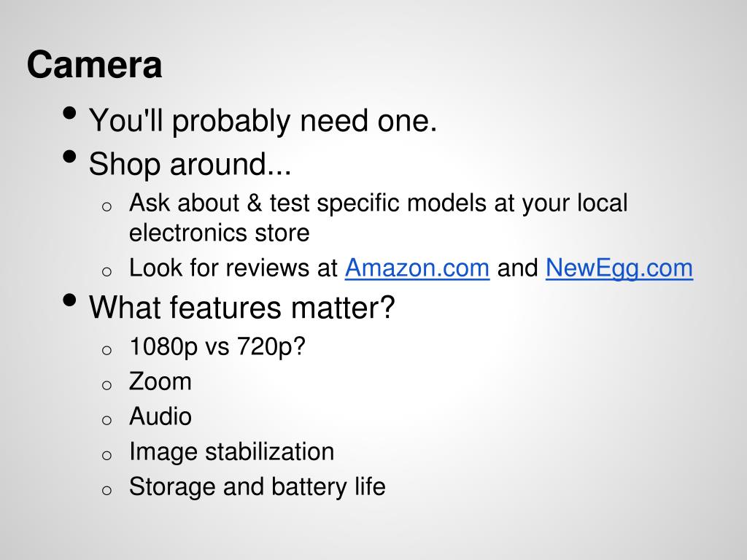Click the '1080p vs 720p?' sub-bullet
Screen dimensions: 747x560
[217, 347]
